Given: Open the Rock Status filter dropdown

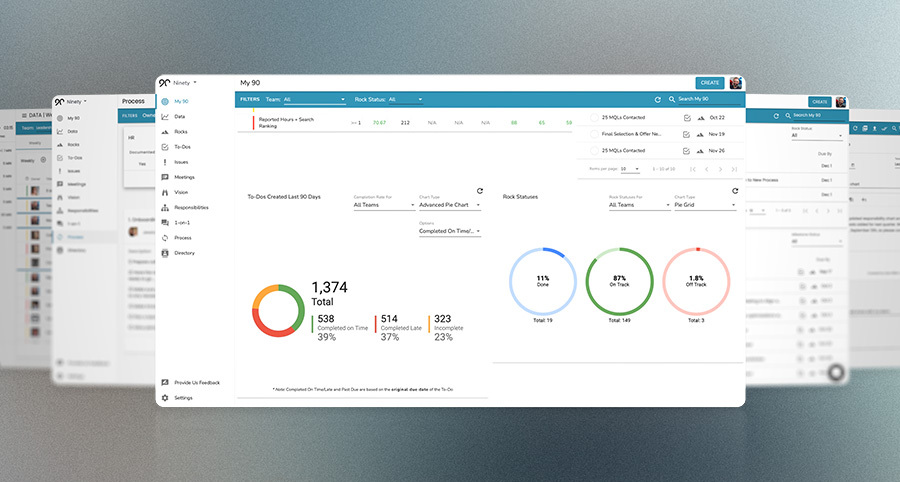Looking at the screenshot, I should pyautogui.click(x=418, y=100).
